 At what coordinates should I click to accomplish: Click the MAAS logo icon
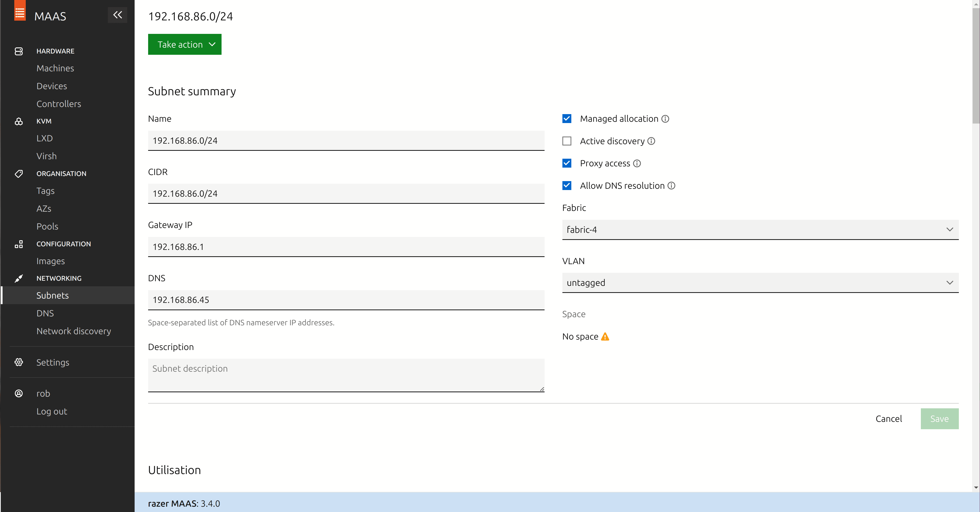[x=20, y=11]
